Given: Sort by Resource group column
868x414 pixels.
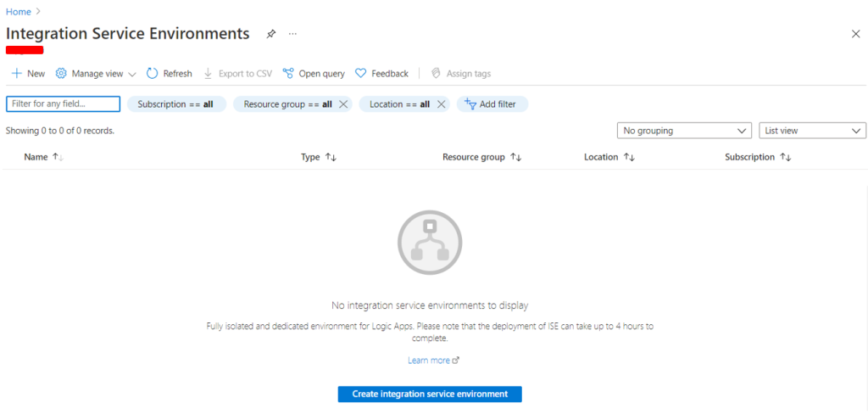Looking at the screenshot, I should [482, 158].
